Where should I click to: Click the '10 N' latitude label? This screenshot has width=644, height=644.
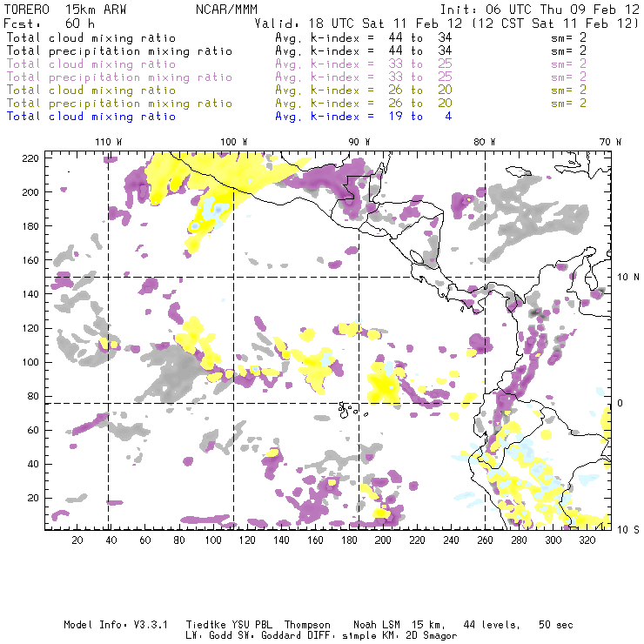pos(628,278)
